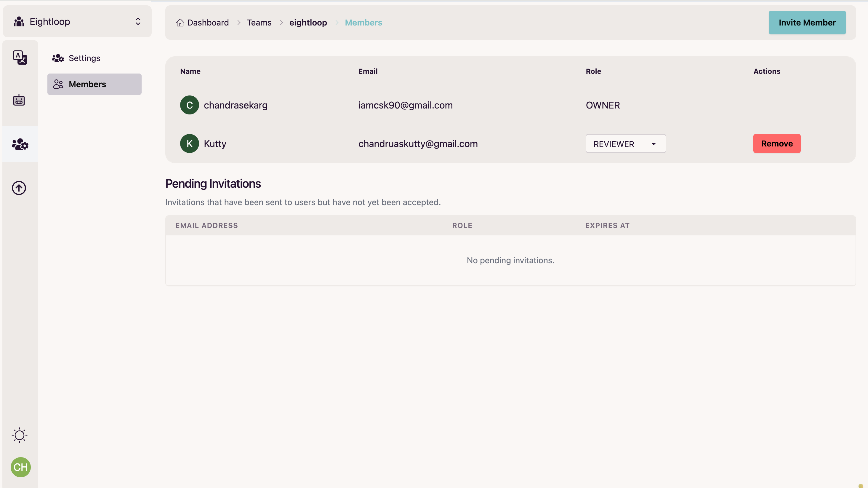Remove Kutty from the team
The image size is (868, 488).
pyautogui.click(x=777, y=143)
